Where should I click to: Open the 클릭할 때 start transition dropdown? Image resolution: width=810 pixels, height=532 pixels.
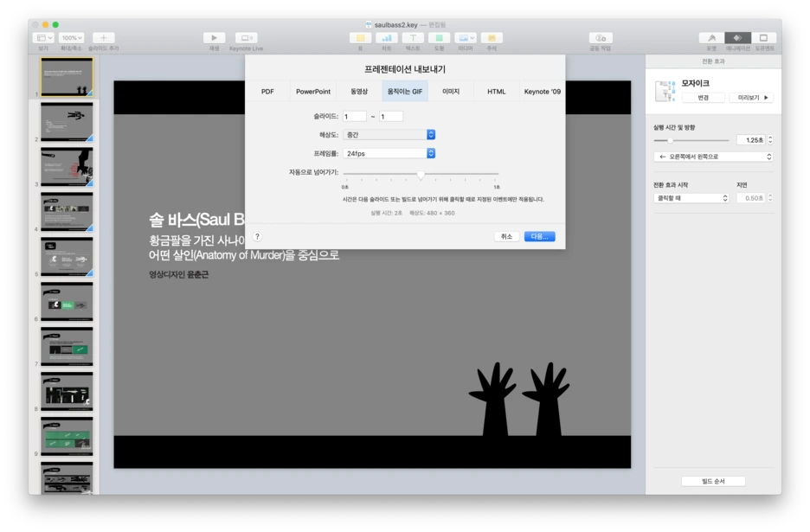pos(691,198)
